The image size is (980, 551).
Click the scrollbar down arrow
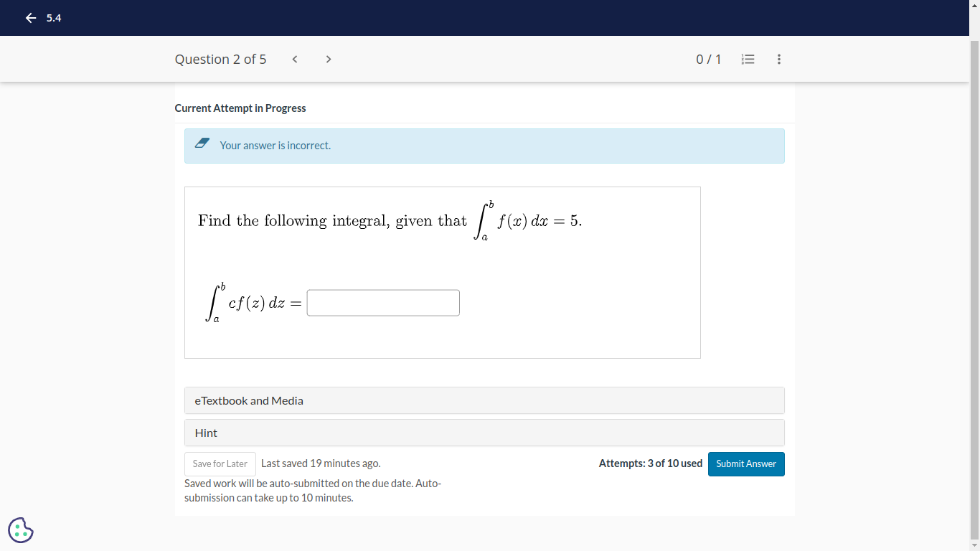(975, 545)
